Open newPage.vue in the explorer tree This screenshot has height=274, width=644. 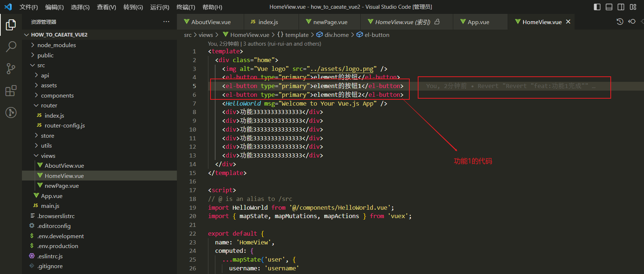tap(99, 186)
